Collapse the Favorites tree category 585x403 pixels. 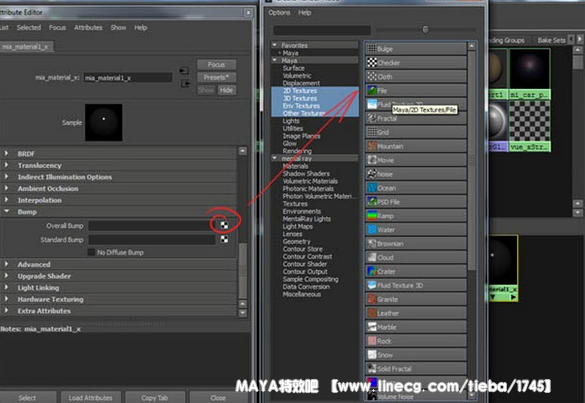point(275,45)
